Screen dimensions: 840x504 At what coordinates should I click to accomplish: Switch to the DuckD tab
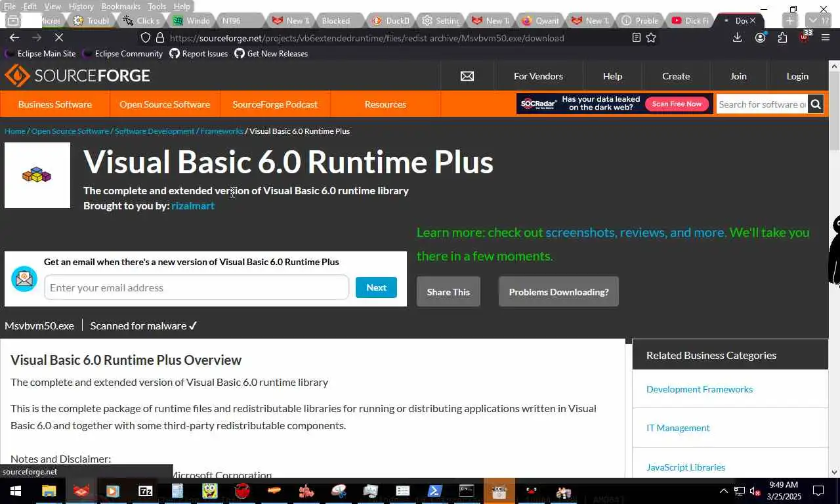(390, 20)
